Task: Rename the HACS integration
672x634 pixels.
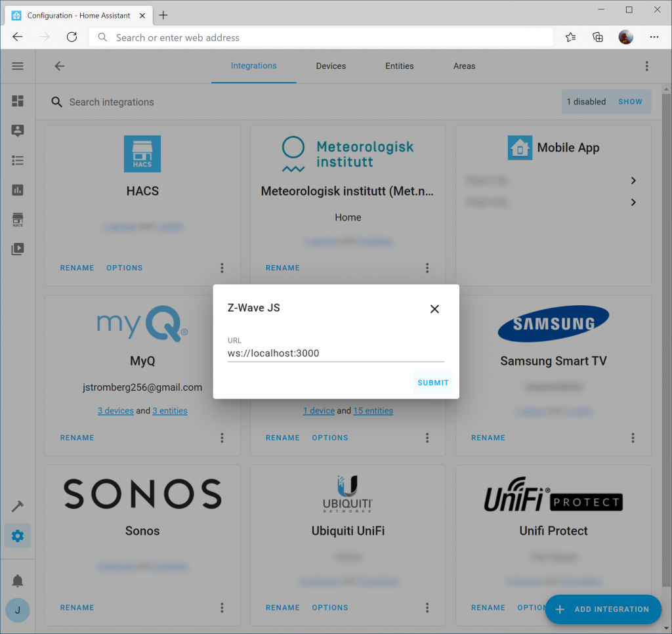Action: coord(77,268)
